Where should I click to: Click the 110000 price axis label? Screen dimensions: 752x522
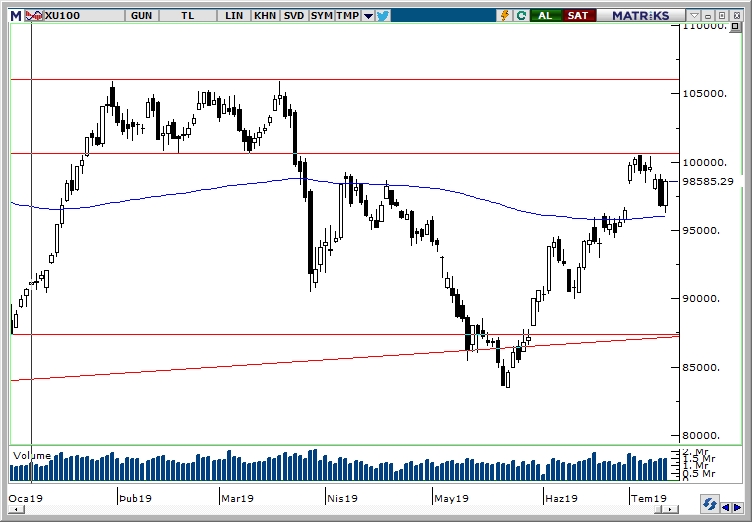click(x=705, y=26)
